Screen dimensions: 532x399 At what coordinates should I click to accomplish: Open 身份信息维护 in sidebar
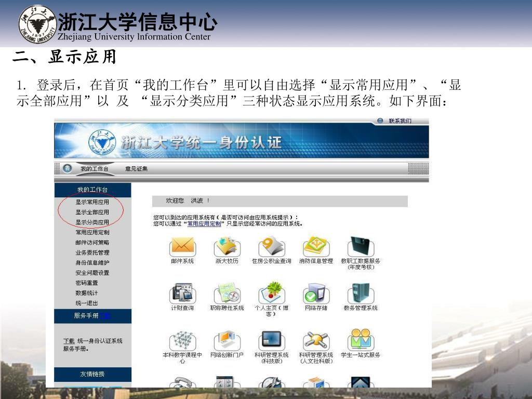(92, 262)
